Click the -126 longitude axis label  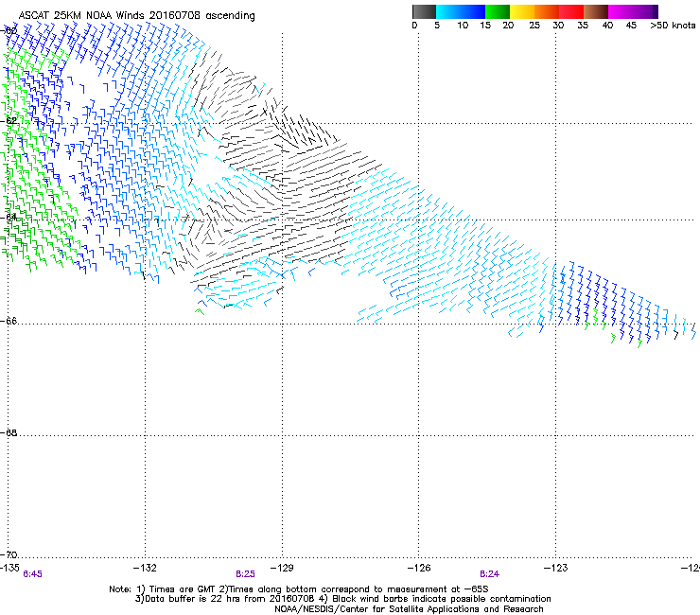419,568
